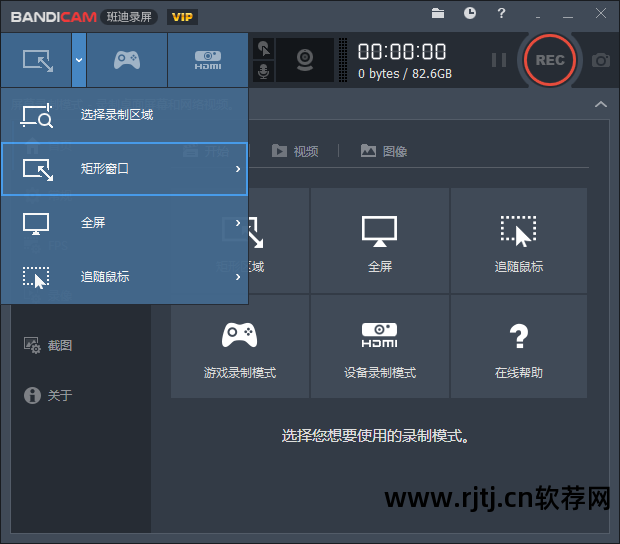Screen dimensions: 620x544
Task: Toggle the microphone recording icon
Action: [x=263, y=72]
